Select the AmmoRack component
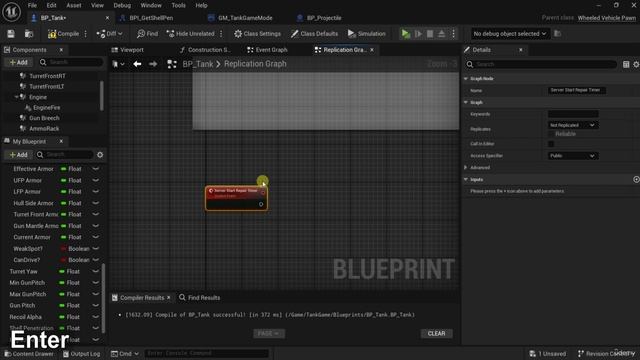 pyautogui.click(x=44, y=129)
